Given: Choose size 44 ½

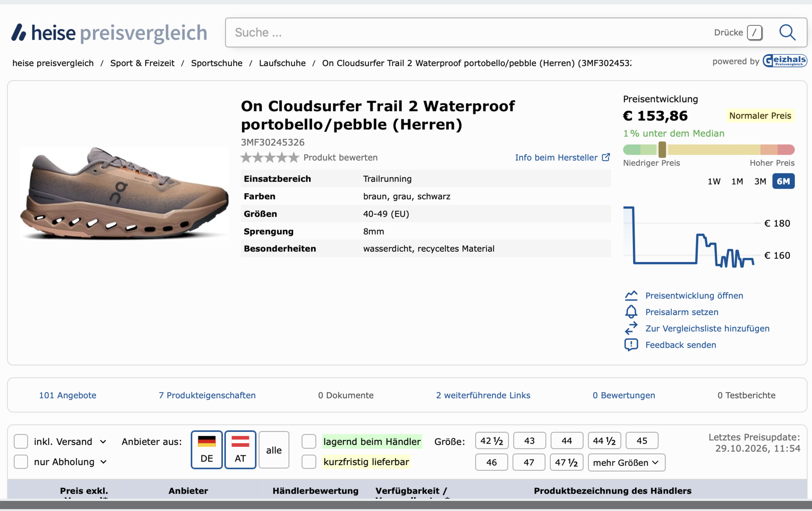Looking at the screenshot, I should (604, 441).
